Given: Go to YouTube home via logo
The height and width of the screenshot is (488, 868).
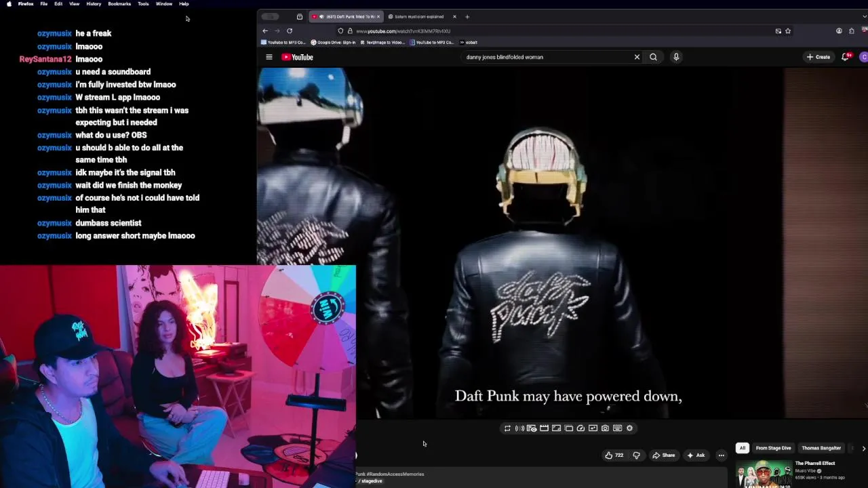Looking at the screenshot, I should pos(298,57).
